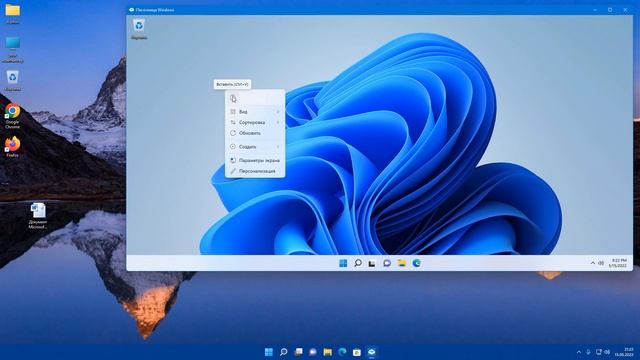
Task: Expand the hidden tray icons in the host taskbar
Action: pyautogui.click(x=578, y=352)
